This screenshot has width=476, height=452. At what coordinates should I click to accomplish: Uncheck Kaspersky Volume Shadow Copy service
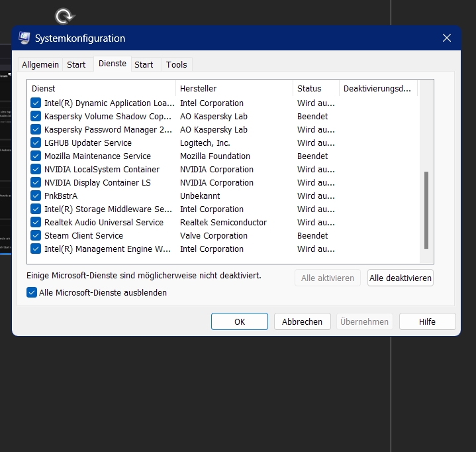click(36, 116)
